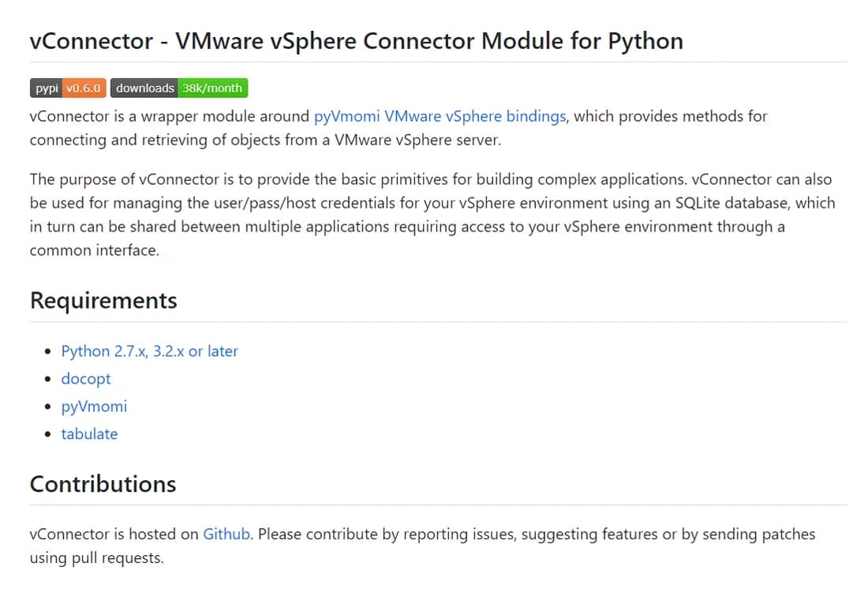Open the Python 2.7.x, 3.2.x or later link
868x593 pixels.
(x=150, y=351)
